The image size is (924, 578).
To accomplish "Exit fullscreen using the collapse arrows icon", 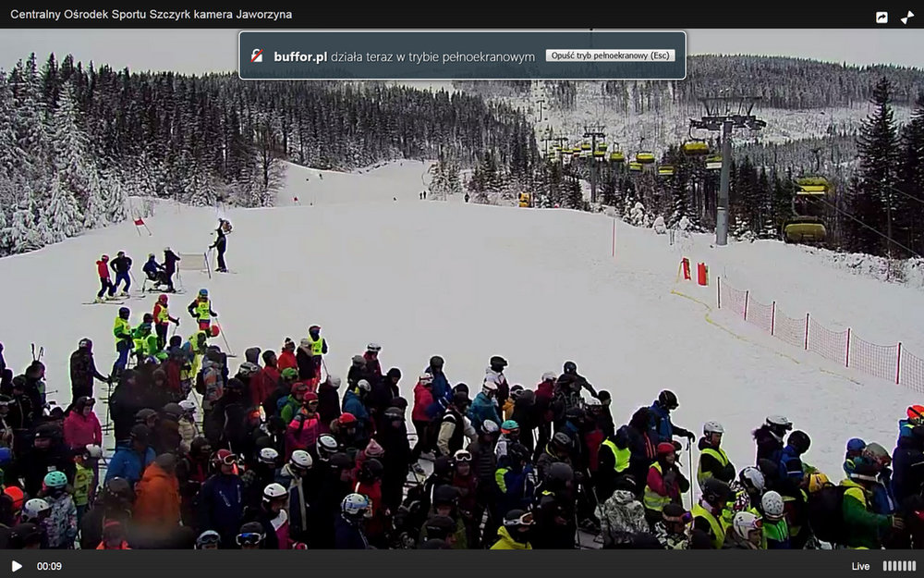I will click(x=907, y=17).
